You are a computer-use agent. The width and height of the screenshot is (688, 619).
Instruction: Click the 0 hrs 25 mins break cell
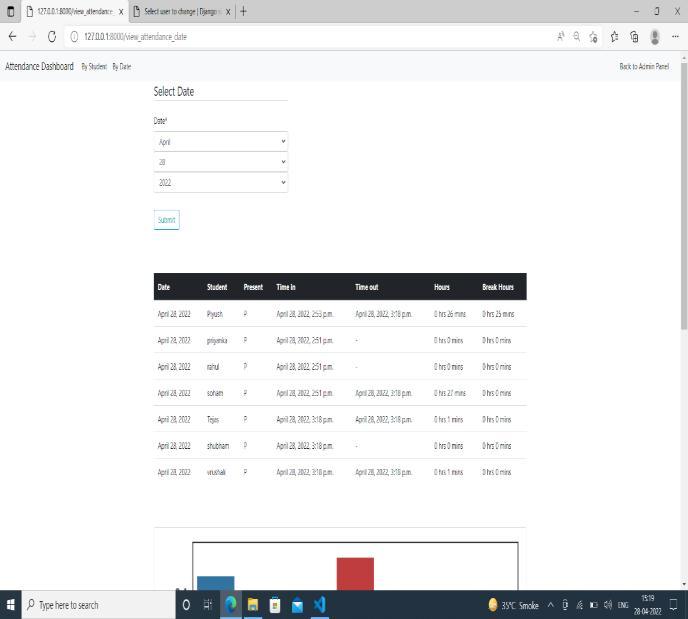click(x=498, y=314)
